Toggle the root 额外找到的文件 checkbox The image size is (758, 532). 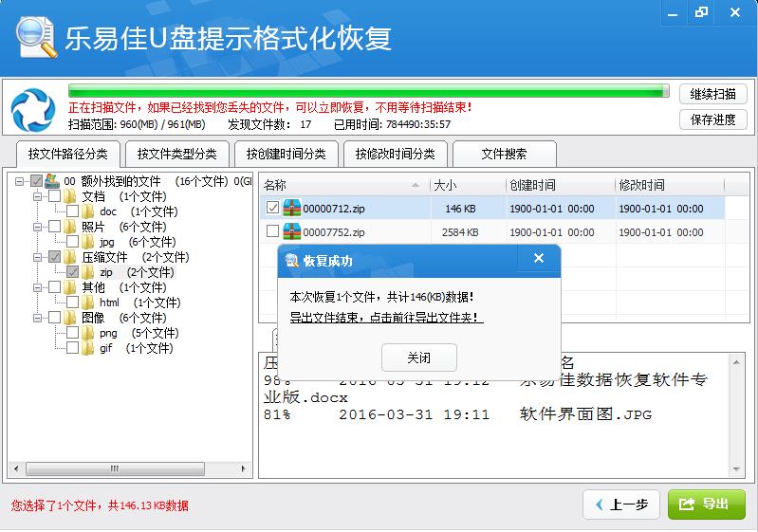coord(36,181)
